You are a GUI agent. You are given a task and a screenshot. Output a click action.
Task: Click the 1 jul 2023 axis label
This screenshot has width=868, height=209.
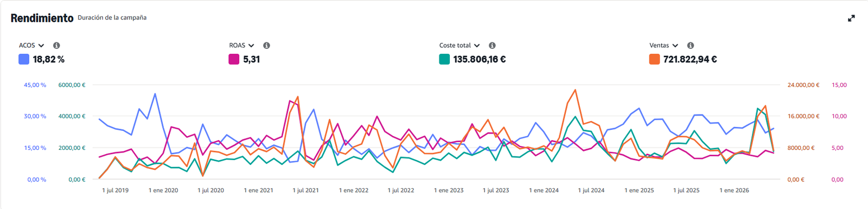pyautogui.click(x=496, y=191)
